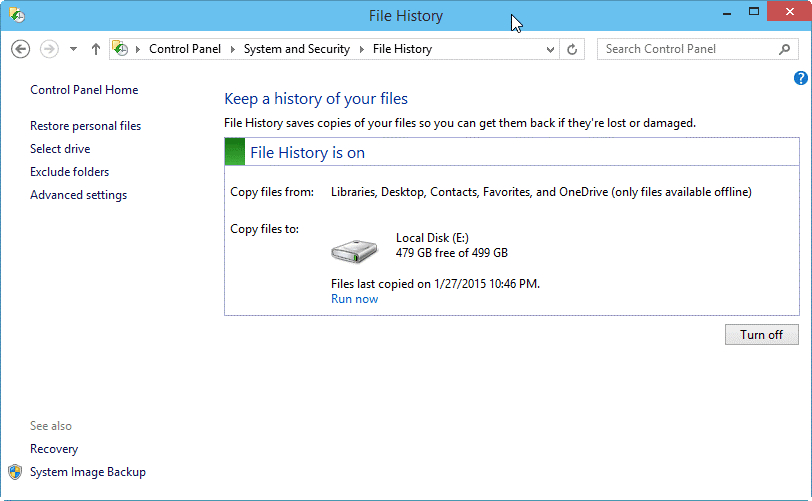Go up one level with the Up arrow
The width and height of the screenshot is (812, 501).
pyautogui.click(x=96, y=49)
